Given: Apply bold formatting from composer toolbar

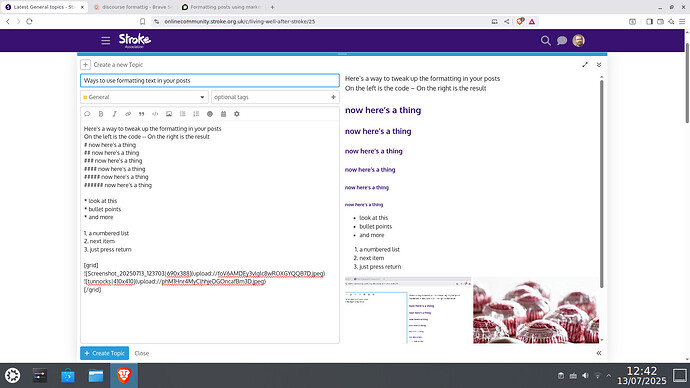Looking at the screenshot, I should 101,114.
